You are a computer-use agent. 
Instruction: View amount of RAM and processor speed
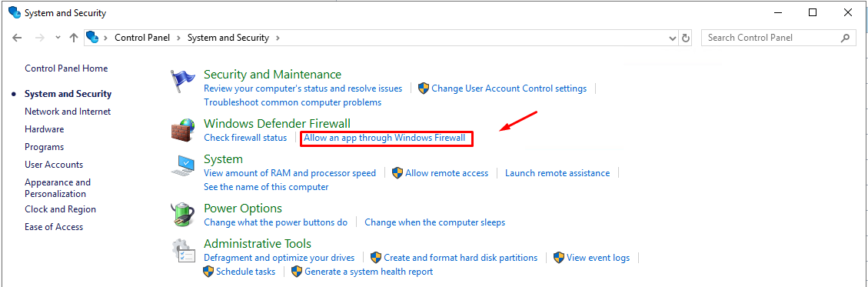[x=290, y=173]
